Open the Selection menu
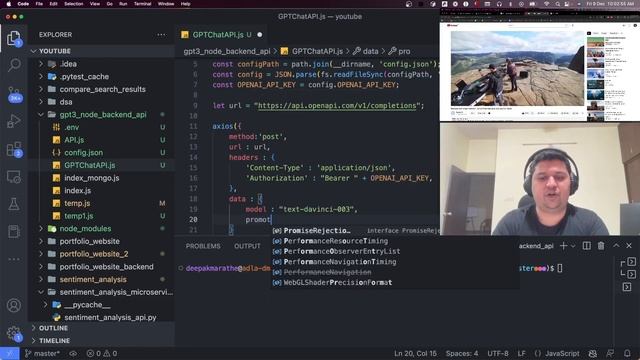The height and width of the screenshot is (360, 640). [74, 4]
